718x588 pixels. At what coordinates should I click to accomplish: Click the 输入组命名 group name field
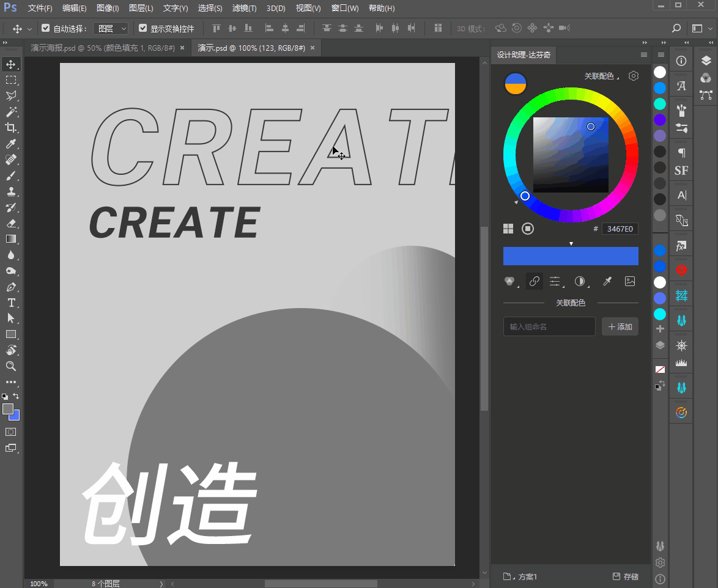[549, 327]
